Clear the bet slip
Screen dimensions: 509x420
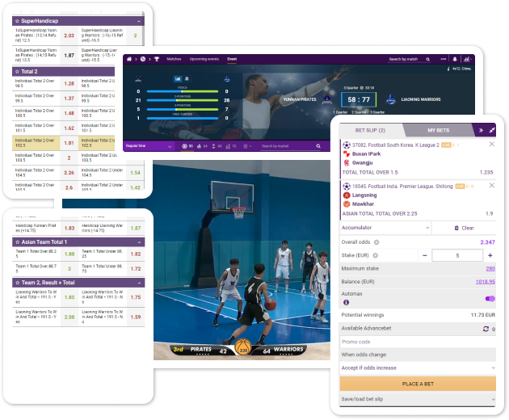point(465,228)
